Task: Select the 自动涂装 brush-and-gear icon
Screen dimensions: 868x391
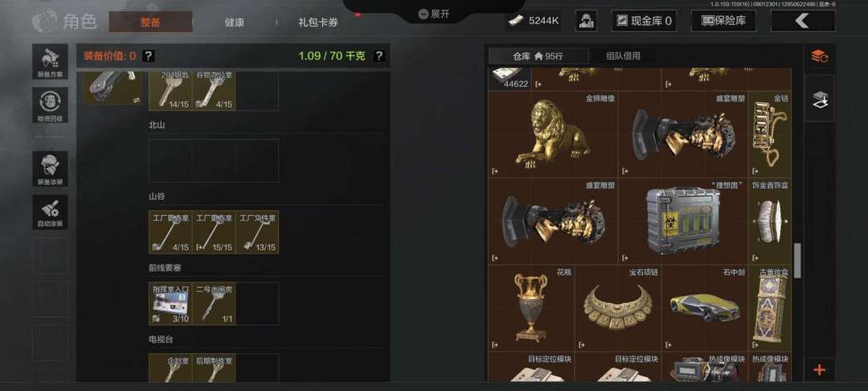Action: point(50,212)
